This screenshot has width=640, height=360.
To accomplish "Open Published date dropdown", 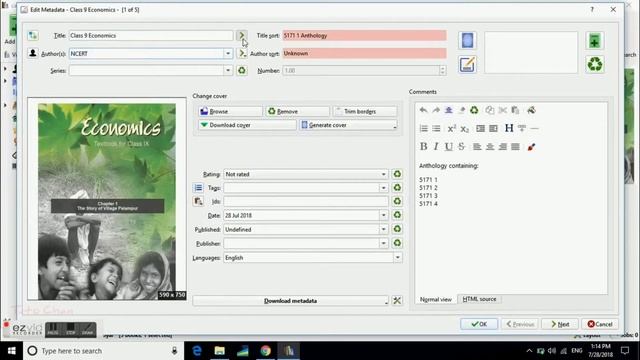I will coord(383,229).
